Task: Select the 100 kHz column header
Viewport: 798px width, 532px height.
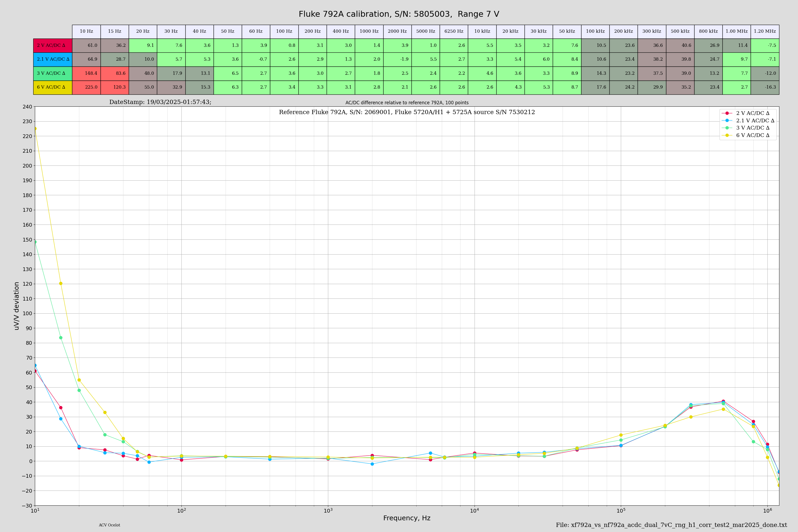Action: click(596, 32)
